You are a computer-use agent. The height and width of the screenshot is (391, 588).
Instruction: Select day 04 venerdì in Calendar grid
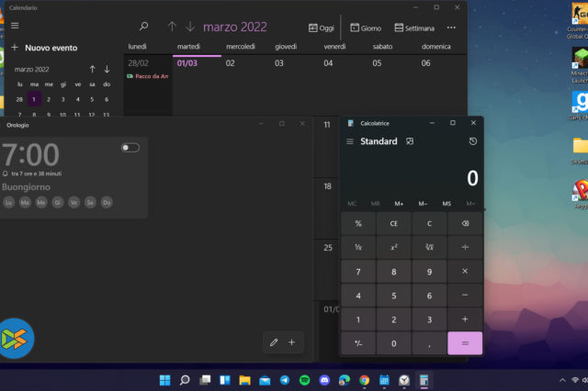pos(343,85)
